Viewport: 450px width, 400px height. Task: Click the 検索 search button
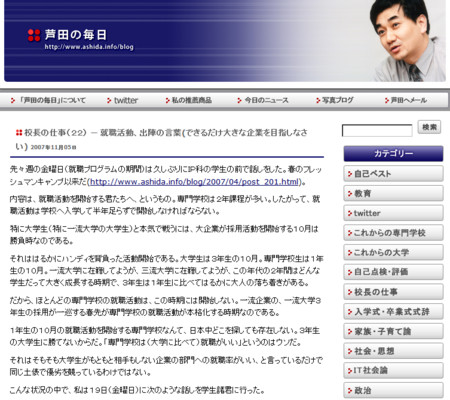429,127
